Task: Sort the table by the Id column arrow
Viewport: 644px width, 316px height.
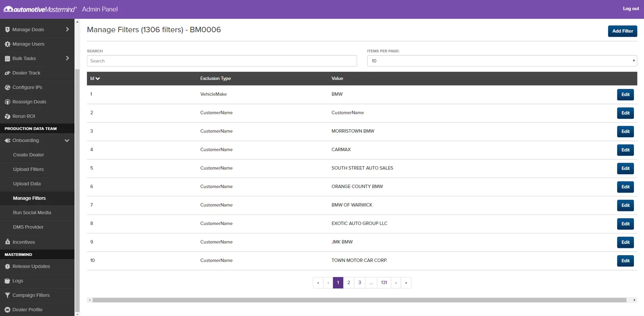Action: click(98, 78)
